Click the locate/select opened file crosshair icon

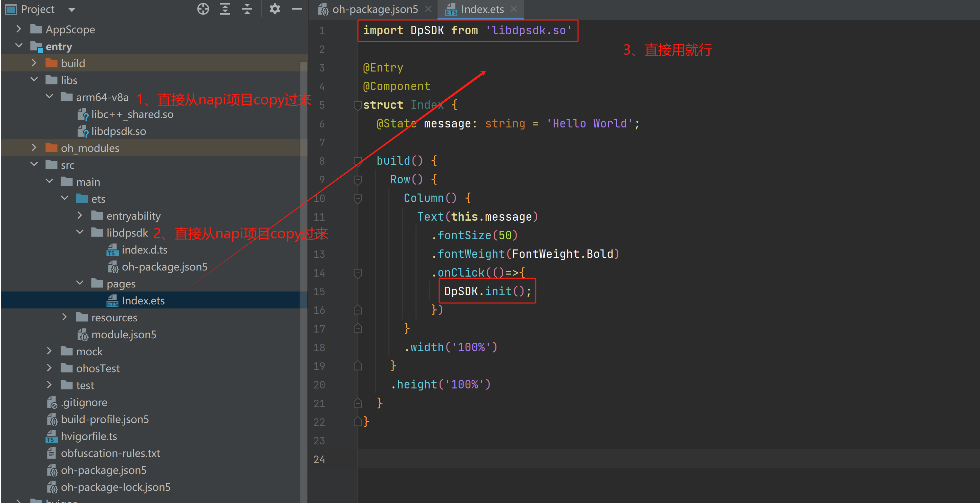coord(203,9)
